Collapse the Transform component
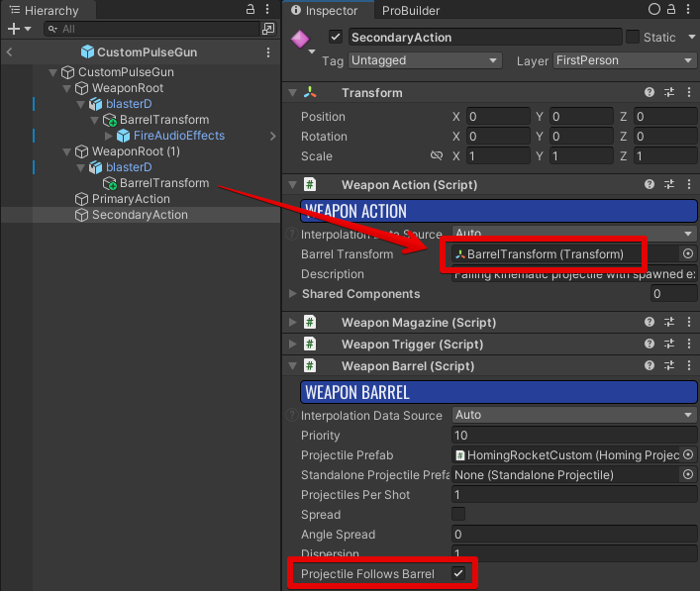 point(292,92)
